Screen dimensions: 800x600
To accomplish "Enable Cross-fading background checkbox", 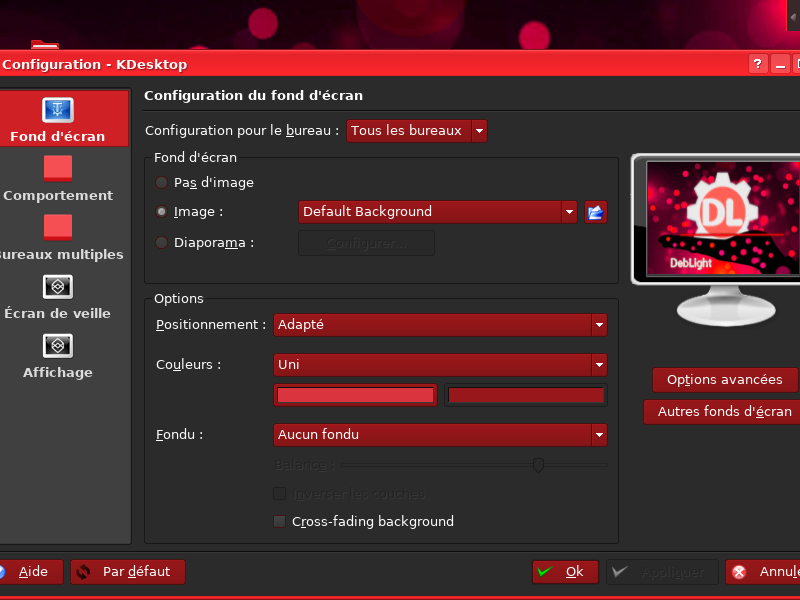I will (x=280, y=521).
